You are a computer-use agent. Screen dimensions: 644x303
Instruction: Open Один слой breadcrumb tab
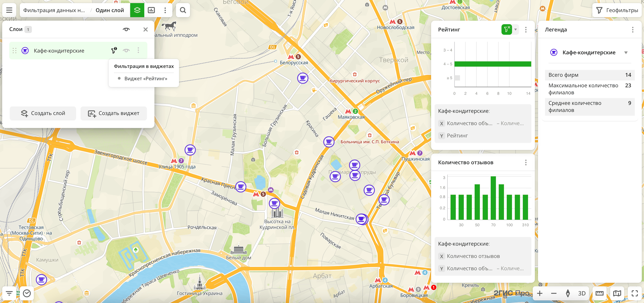coord(110,10)
